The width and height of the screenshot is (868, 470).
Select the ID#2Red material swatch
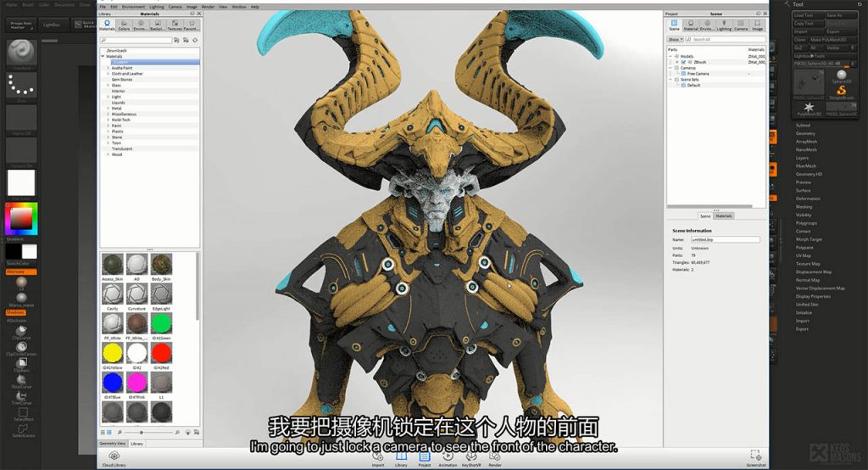161,353
